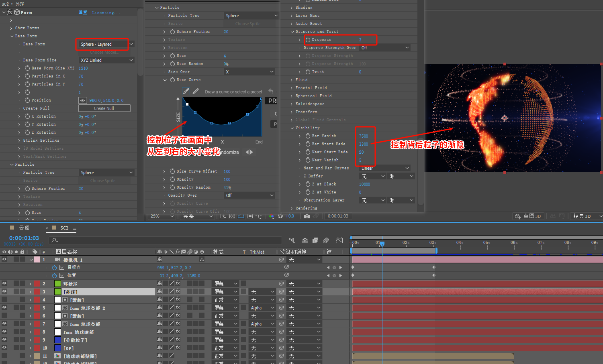Show channel and color management settings

(272, 216)
